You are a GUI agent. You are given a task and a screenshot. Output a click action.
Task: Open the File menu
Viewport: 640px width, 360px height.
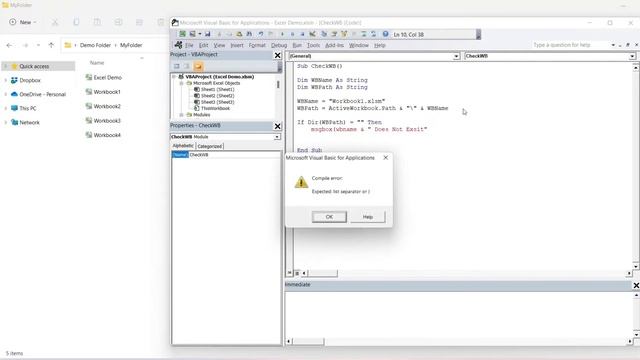[189, 45]
